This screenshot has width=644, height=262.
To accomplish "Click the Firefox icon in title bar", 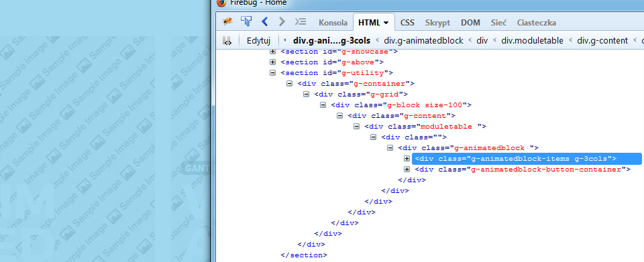I will (221, 3).
